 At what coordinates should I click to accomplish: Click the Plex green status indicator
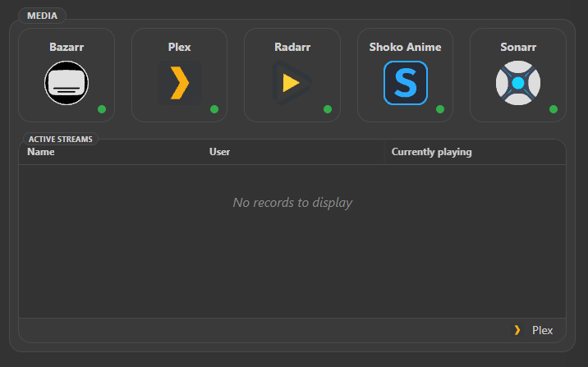tap(214, 109)
